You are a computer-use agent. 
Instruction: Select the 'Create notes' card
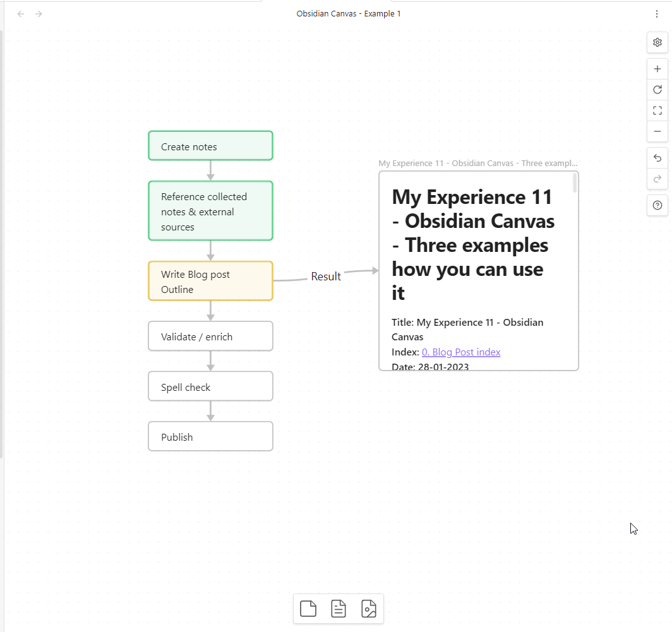tap(210, 146)
